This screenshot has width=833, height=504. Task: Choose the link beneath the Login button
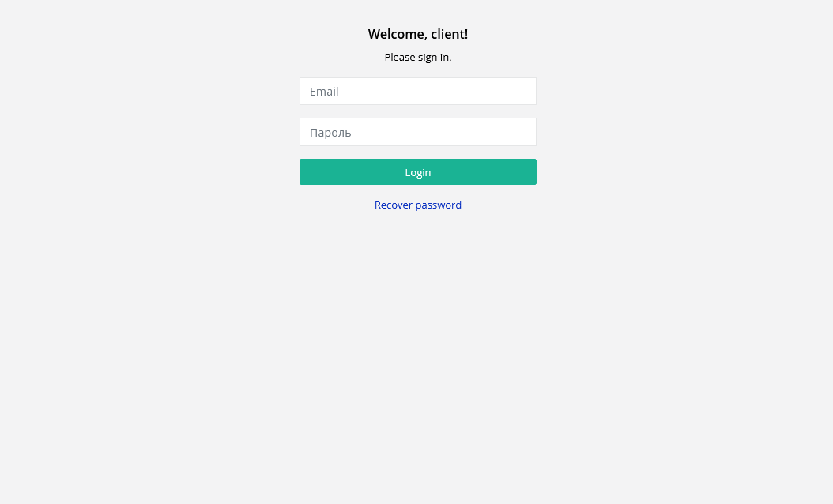pyautogui.click(x=417, y=205)
